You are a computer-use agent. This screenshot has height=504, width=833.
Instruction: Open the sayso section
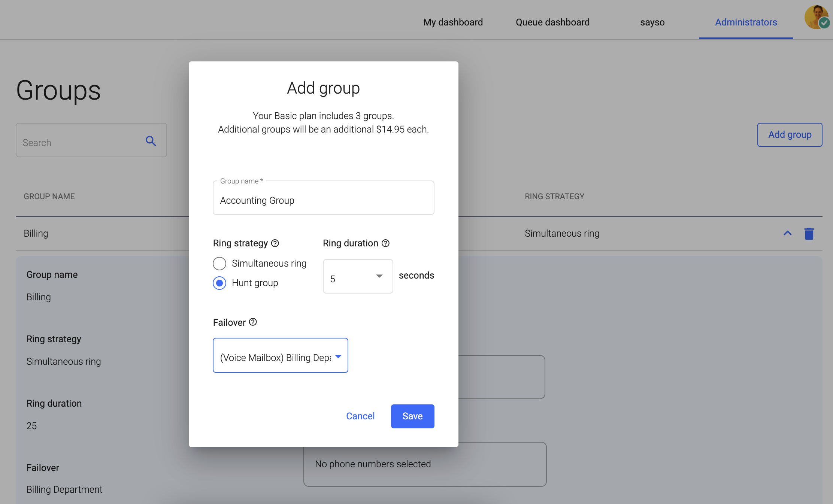coord(652,22)
